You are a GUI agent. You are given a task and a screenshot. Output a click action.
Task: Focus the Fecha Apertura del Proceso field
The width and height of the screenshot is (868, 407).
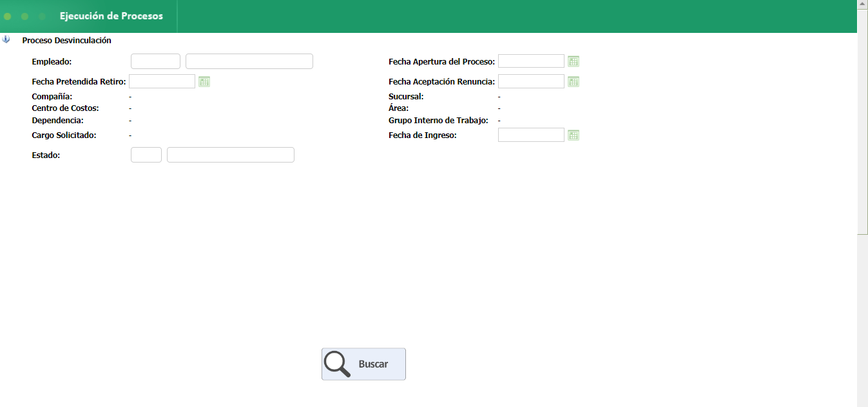coord(532,61)
